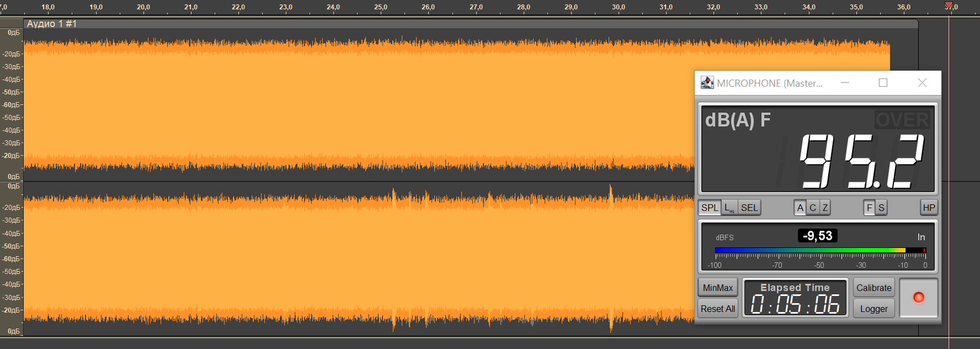Click the 30,0 mark on the timeline ruler
Viewport: 980px width, 349px height.
click(618, 7)
